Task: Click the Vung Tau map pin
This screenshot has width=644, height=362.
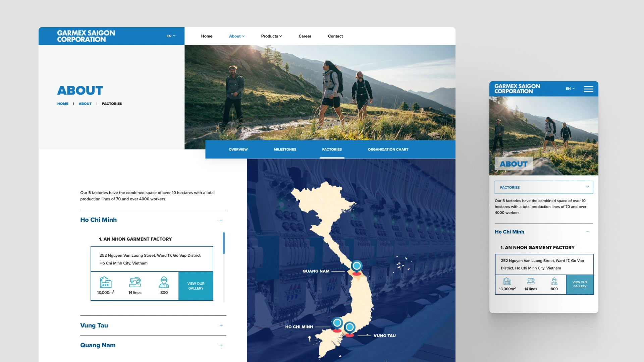Action: tap(350, 329)
